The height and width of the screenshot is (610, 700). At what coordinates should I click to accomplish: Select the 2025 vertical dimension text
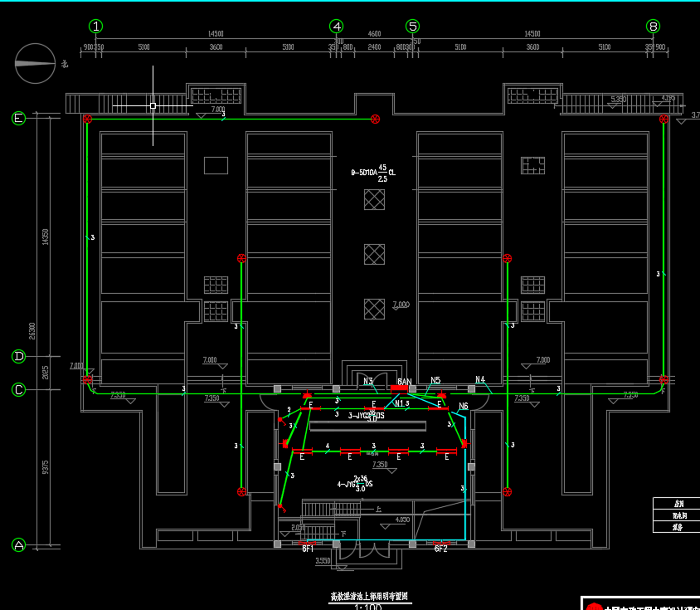point(45,373)
